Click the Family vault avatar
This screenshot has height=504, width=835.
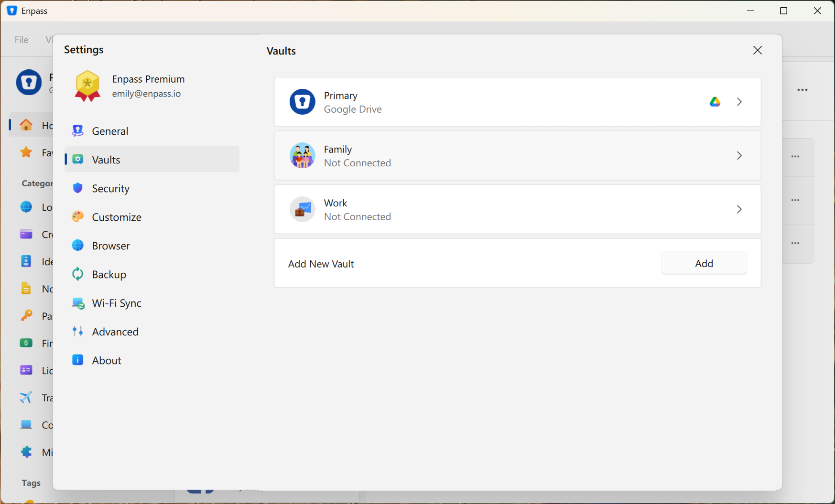coord(303,156)
